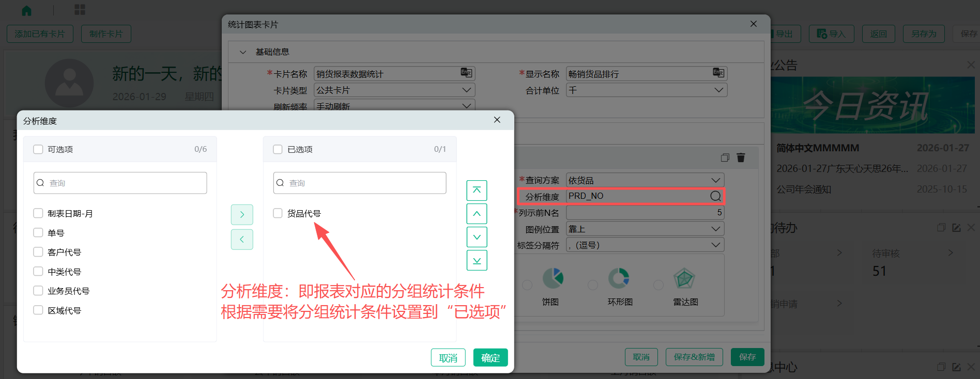
Task: Collapse the 基础信息 section
Action: 243,52
